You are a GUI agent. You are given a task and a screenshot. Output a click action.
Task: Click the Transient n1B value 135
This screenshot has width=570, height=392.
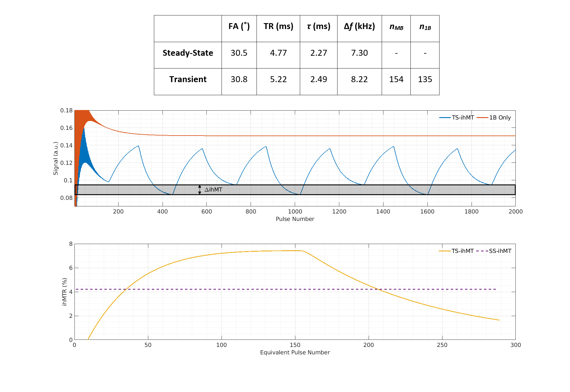[425, 79]
